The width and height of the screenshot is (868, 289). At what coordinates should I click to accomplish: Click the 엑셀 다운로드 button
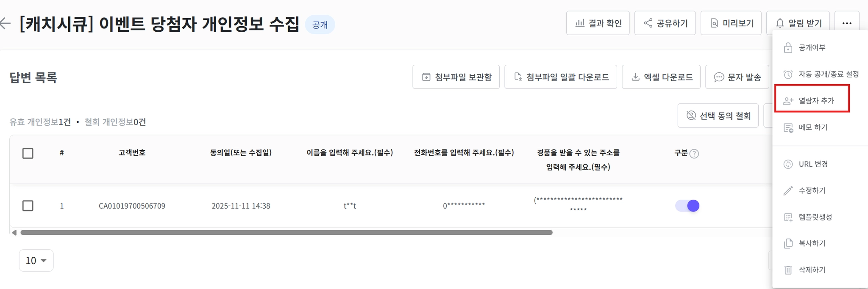[661, 77]
